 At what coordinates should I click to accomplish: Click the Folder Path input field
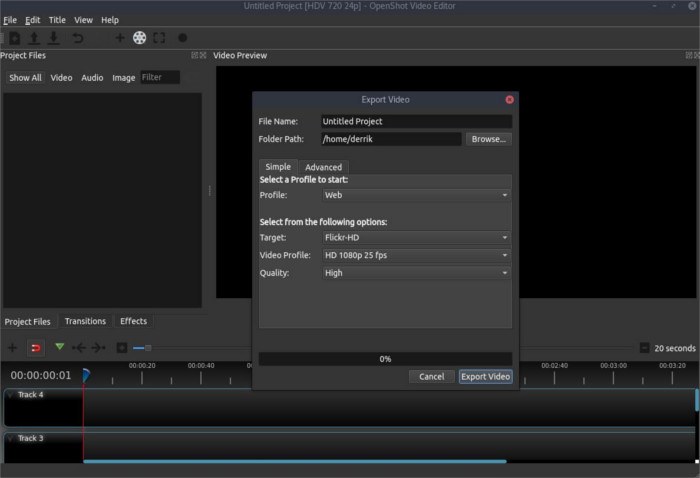coord(391,139)
